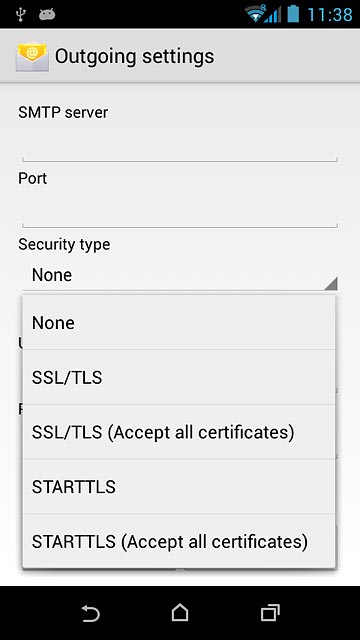Tap the USB connection status icon
Image resolution: width=360 pixels, height=640 pixels.
[20, 14]
